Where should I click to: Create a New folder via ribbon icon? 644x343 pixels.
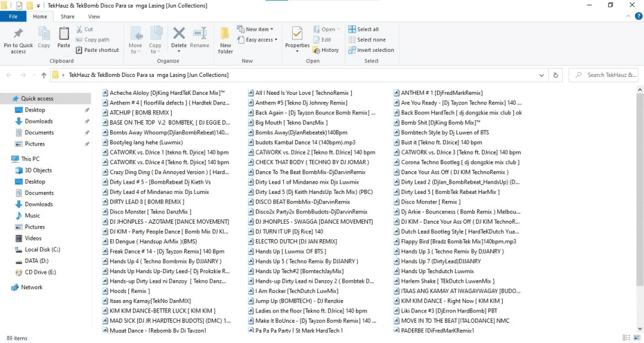point(225,33)
